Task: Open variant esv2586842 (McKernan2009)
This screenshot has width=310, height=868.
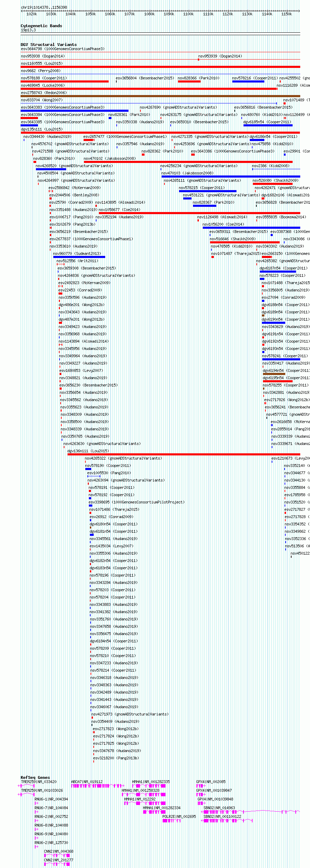Action: pos(75,188)
